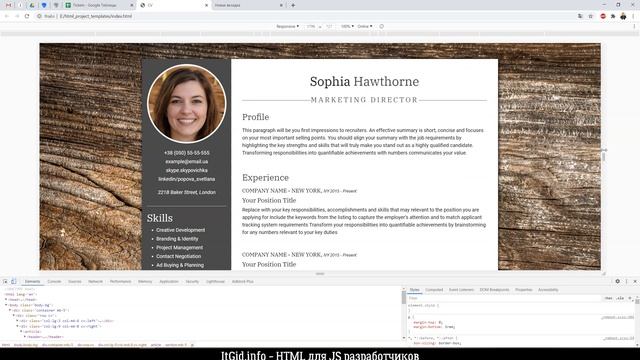Viewport: 640px width, 360px height.
Task: Expand the cv-left column div node
Action: 17,321
